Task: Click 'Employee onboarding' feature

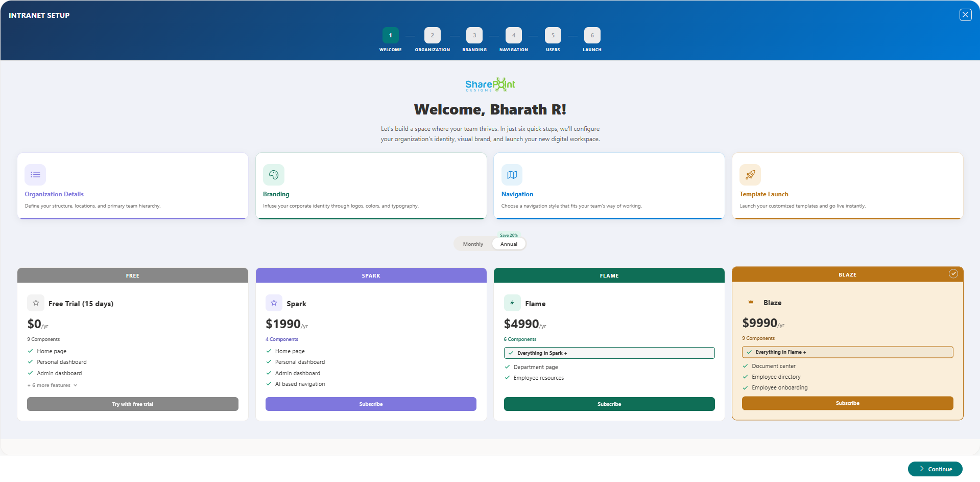Action: click(x=780, y=387)
